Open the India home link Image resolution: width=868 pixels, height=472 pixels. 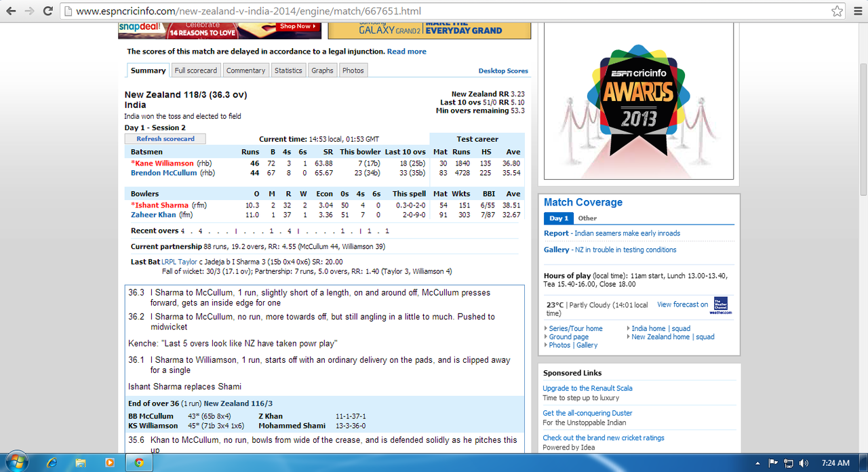pyautogui.click(x=649, y=329)
